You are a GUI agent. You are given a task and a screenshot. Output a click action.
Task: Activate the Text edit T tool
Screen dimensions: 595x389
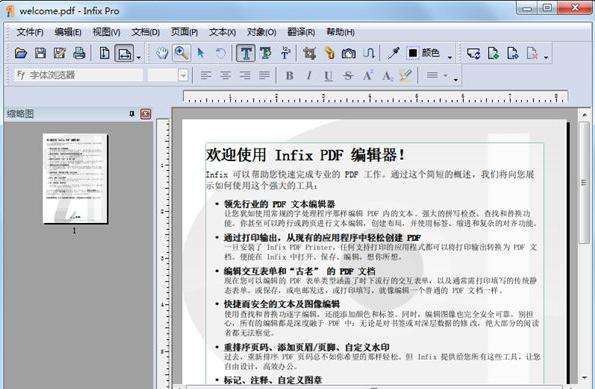point(246,53)
